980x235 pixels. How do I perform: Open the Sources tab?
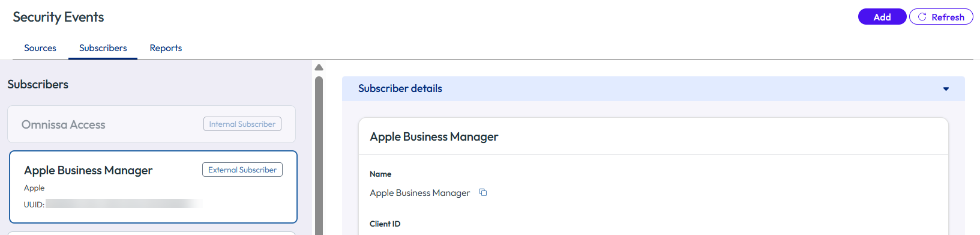[40, 48]
